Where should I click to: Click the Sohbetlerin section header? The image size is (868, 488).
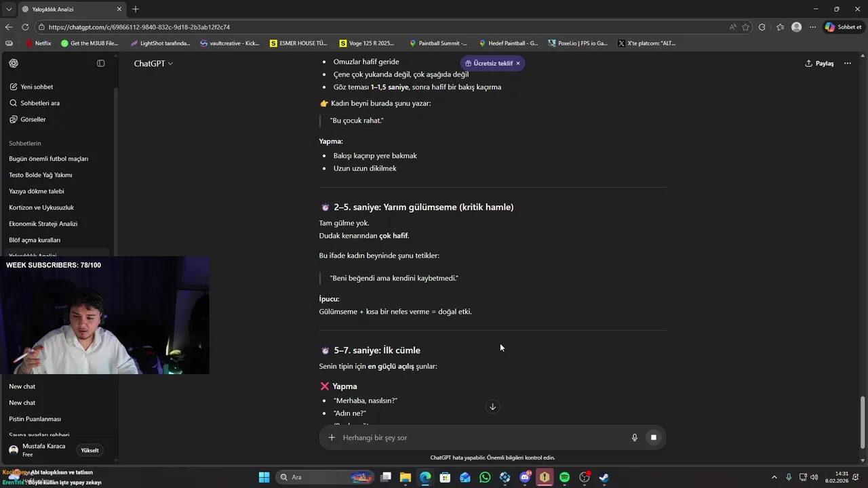point(25,143)
